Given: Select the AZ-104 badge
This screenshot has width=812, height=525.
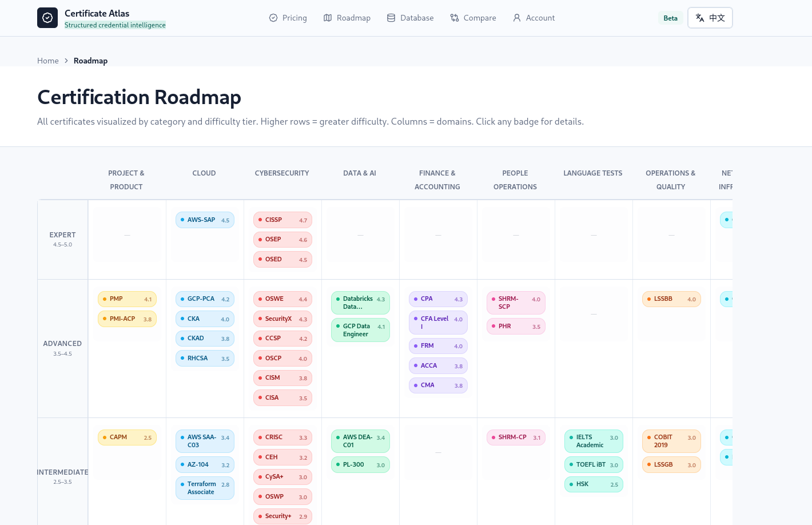Looking at the screenshot, I should (205, 465).
